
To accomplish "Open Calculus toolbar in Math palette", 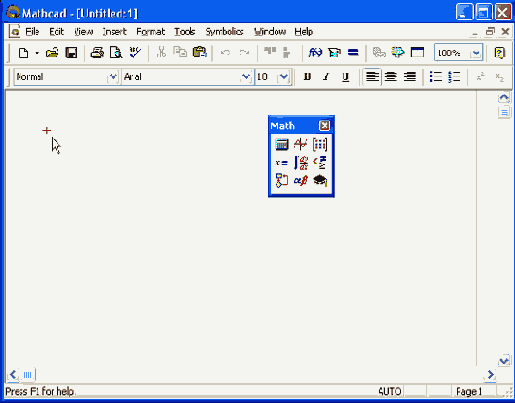I will [x=301, y=163].
